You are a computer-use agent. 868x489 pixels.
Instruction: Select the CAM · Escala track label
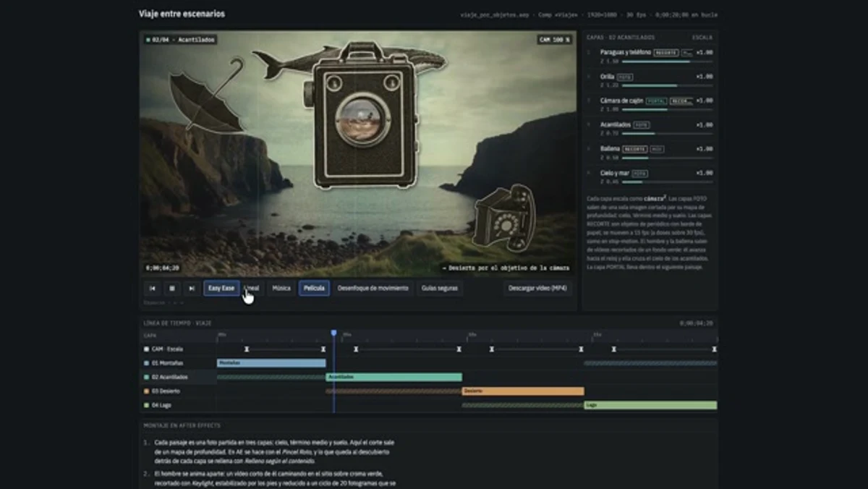coord(166,349)
